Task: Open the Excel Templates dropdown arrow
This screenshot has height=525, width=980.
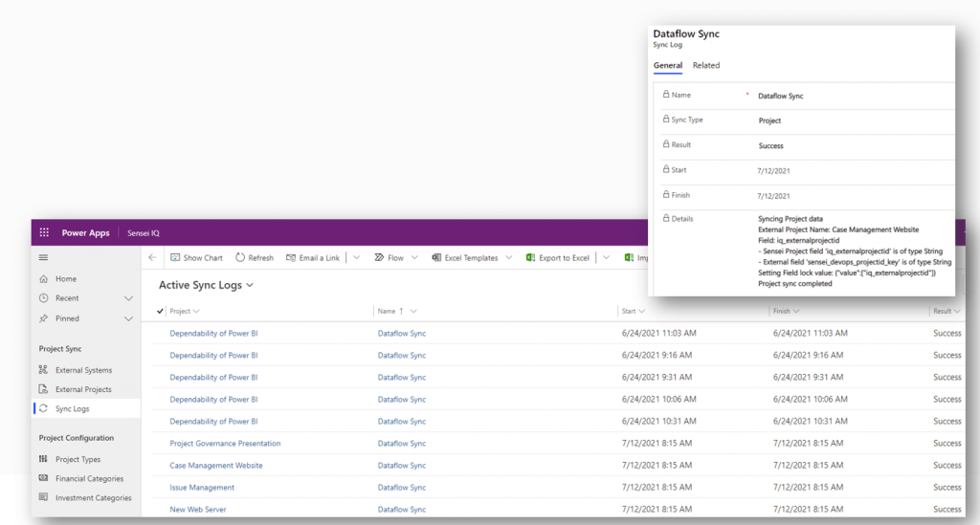Action: click(509, 257)
